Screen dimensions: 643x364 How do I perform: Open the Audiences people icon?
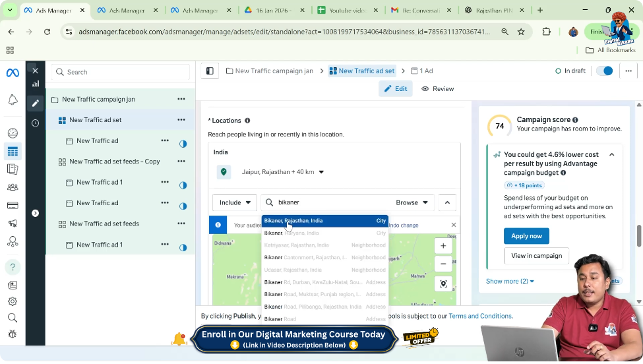[x=13, y=187]
